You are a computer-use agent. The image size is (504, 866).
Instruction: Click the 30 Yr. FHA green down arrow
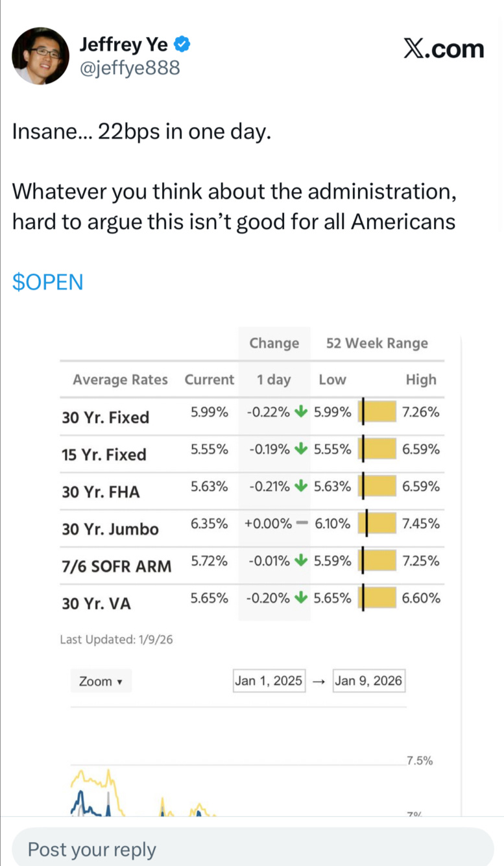(x=300, y=487)
